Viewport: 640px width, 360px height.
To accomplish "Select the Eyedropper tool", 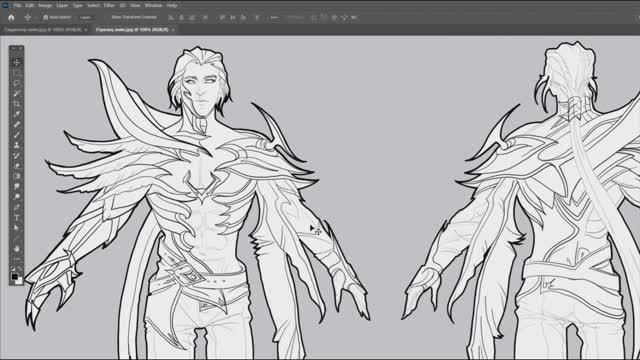I will tap(16, 114).
